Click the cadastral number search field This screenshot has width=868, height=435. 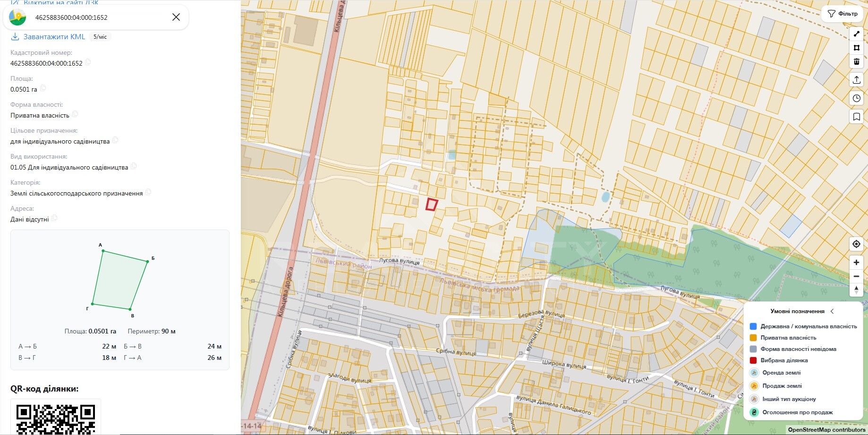point(96,17)
